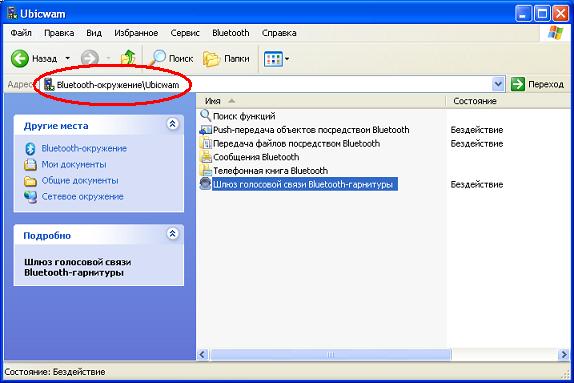Collapse the Подробно panel
574x383 pixels.
(172, 234)
